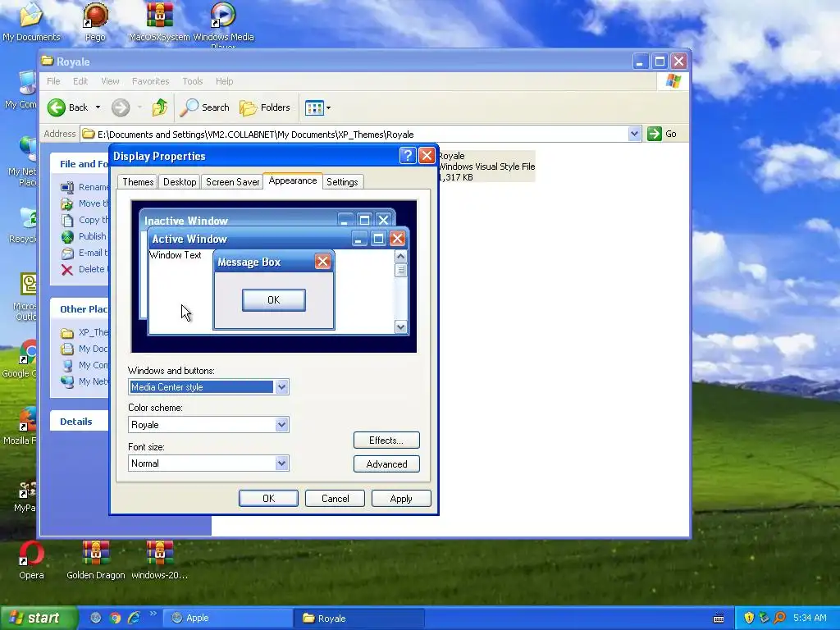Expand the Color scheme dropdown
Viewport: 840px width, 630px height.
[x=282, y=425]
